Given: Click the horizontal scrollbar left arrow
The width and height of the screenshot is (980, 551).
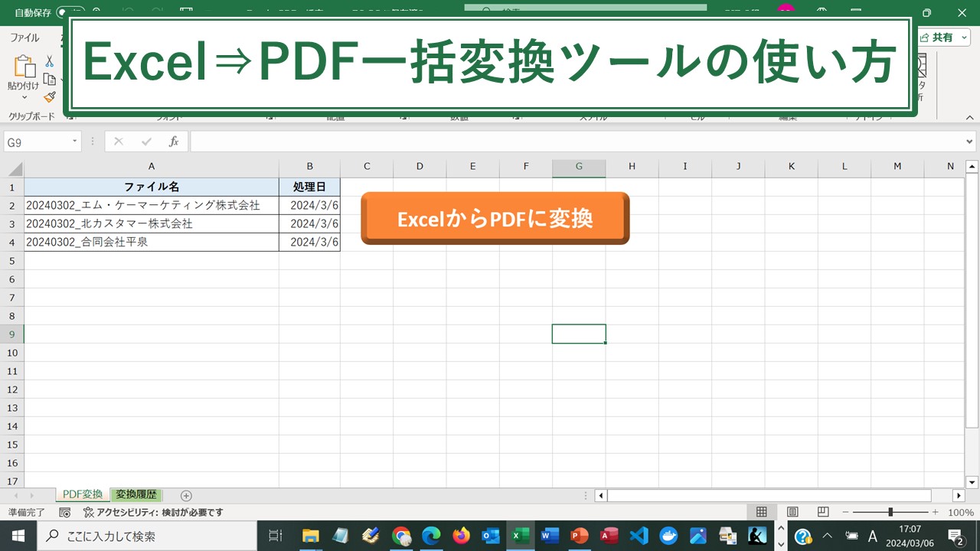Looking at the screenshot, I should (601, 496).
